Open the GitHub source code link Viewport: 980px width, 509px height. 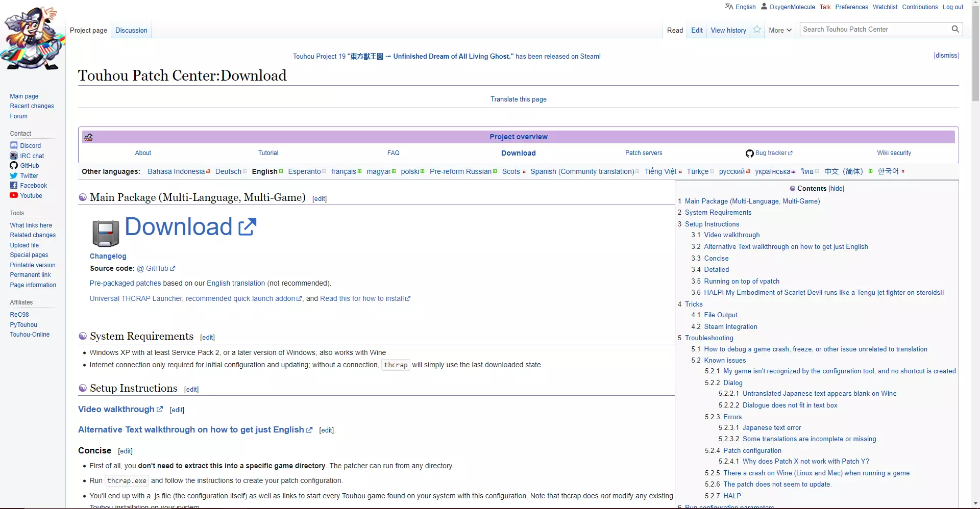pos(156,269)
